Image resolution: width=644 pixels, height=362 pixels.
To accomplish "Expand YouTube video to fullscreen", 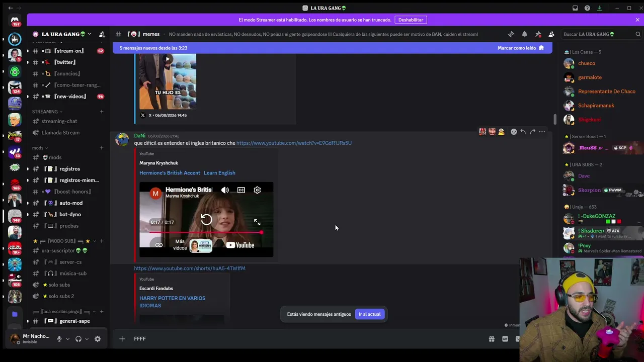I will pos(257,222).
